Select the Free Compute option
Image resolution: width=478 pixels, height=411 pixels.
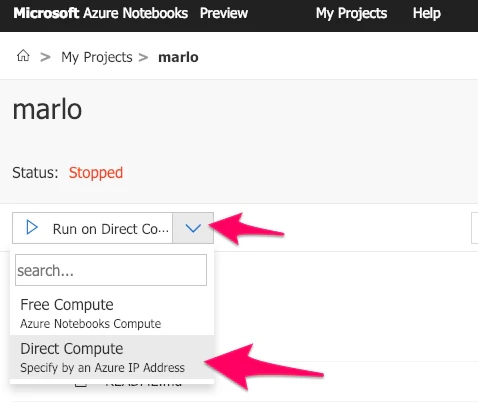112,313
